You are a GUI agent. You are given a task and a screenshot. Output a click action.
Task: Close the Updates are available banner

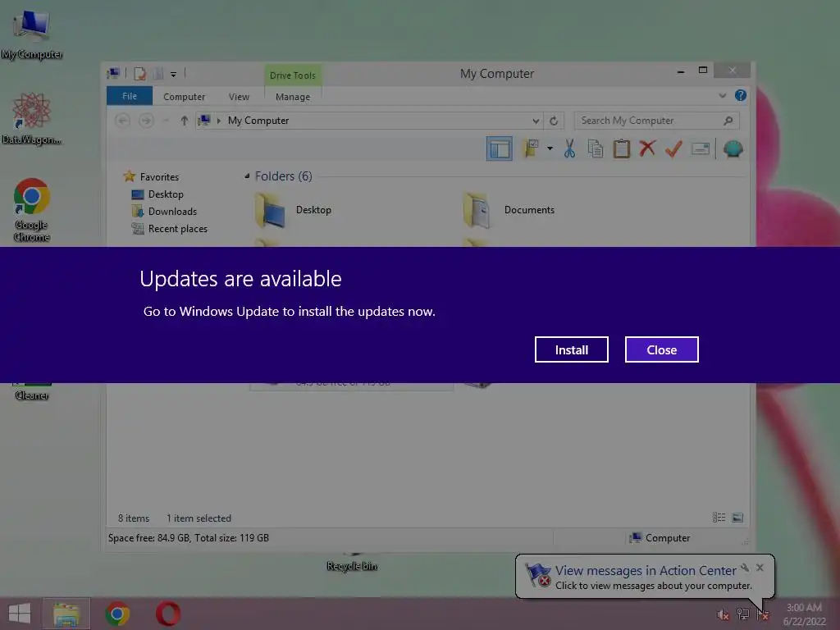click(x=662, y=349)
